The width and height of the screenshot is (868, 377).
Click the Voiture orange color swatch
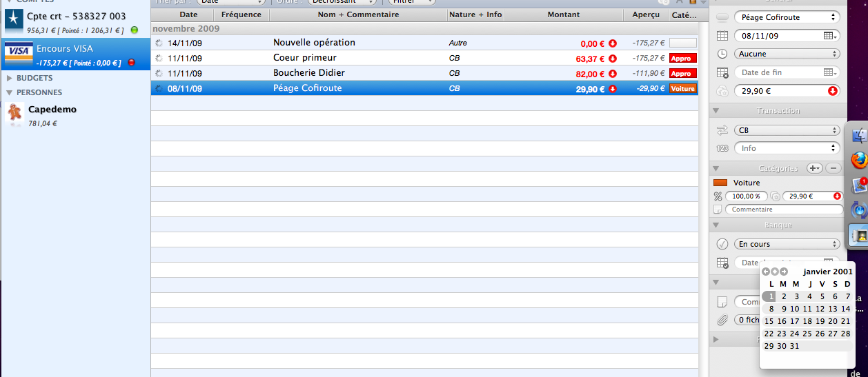[x=720, y=183]
